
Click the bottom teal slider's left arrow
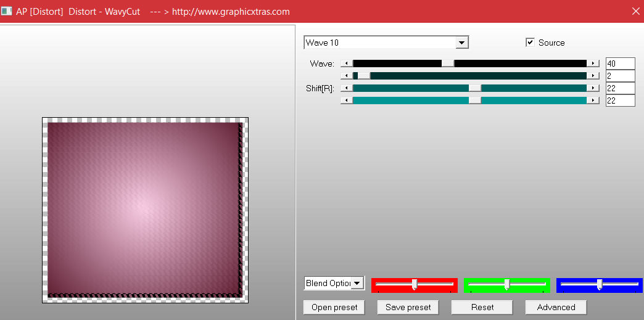tap(347, 101)
